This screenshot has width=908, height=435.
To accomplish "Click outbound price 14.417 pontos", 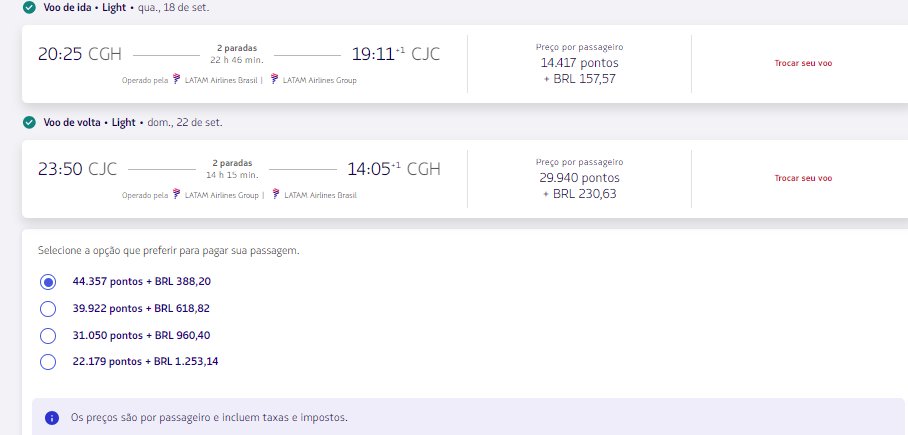I will pos(580,63).
